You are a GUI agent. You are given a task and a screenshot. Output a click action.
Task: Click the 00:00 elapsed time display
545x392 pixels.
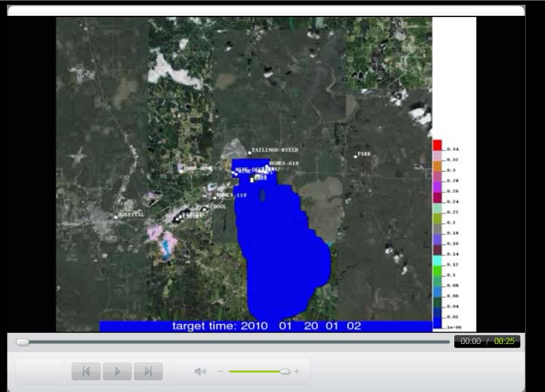click(470, 341)
